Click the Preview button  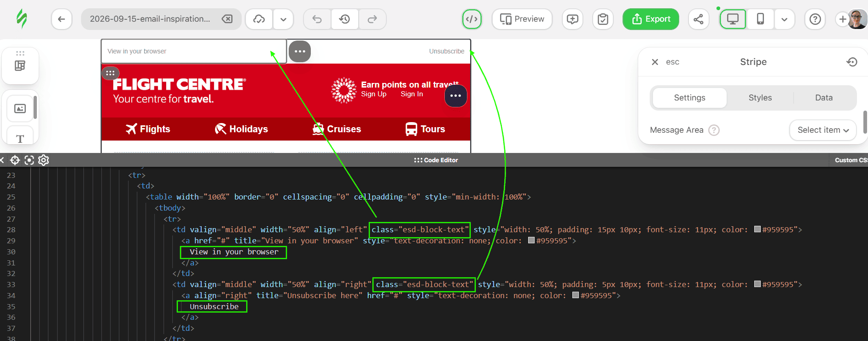(522, 19)
